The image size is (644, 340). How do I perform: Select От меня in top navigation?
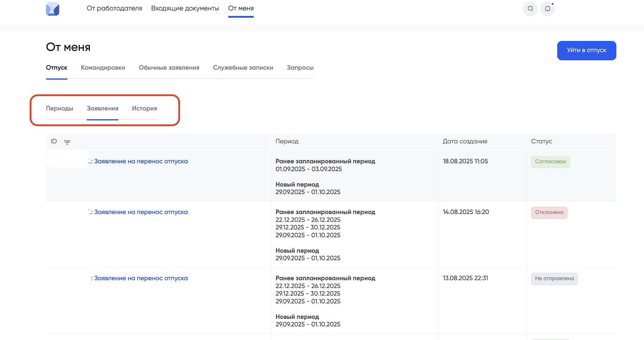tap(241, 8)
